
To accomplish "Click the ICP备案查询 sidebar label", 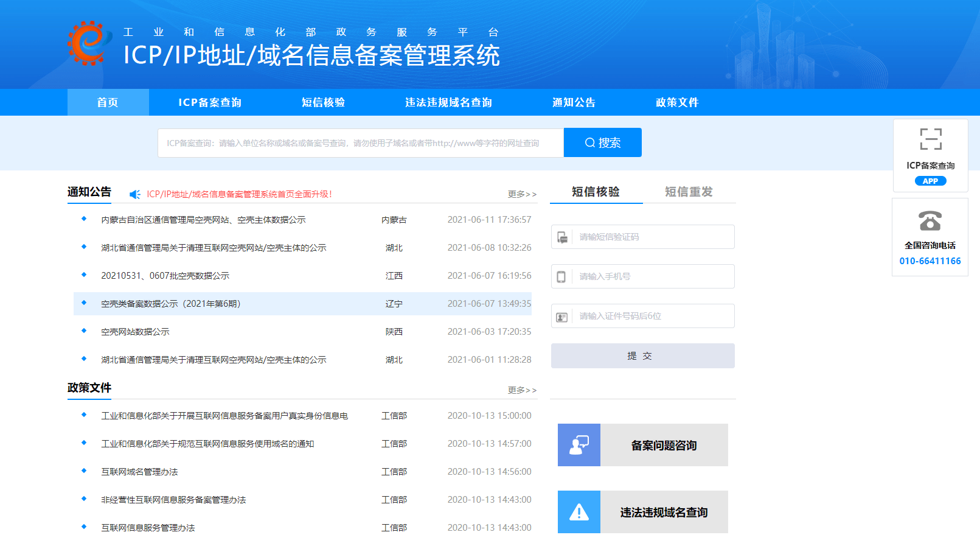I will (x=931, y=166).
